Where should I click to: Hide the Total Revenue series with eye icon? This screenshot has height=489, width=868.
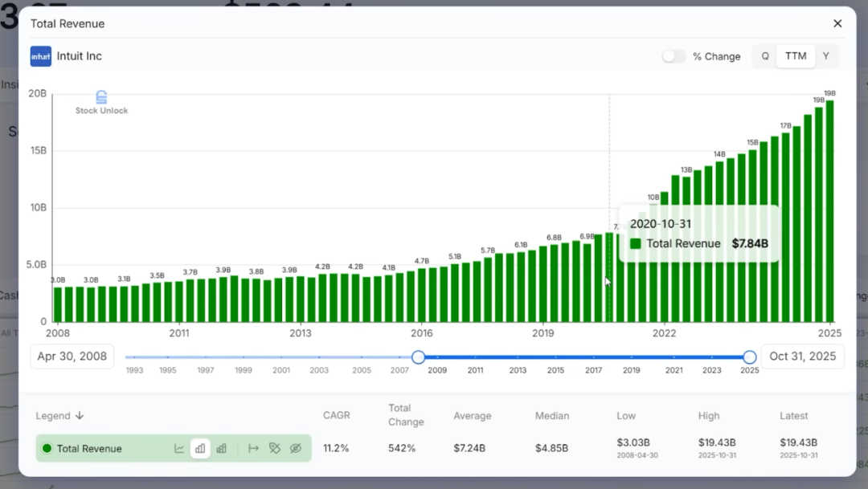(296, 449)
